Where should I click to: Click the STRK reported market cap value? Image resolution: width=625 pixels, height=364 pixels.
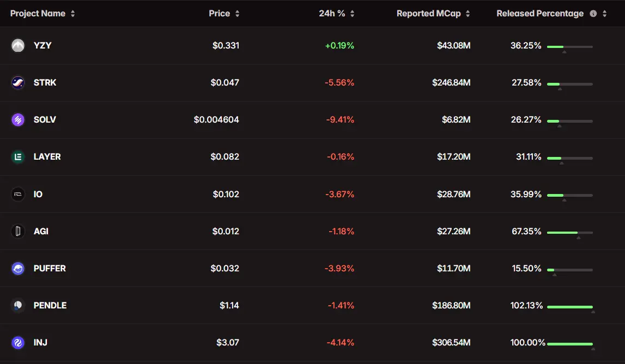coord(451,83)
